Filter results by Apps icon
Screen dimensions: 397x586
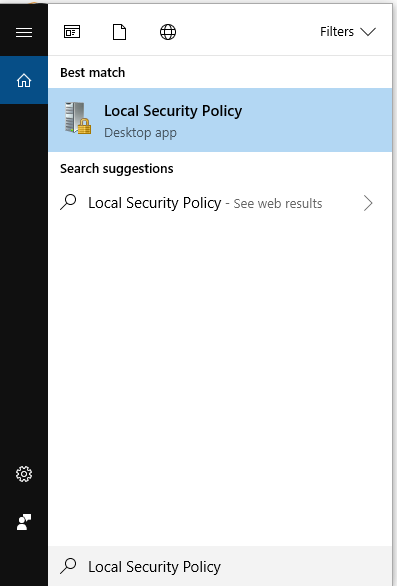tap(72, 32)
